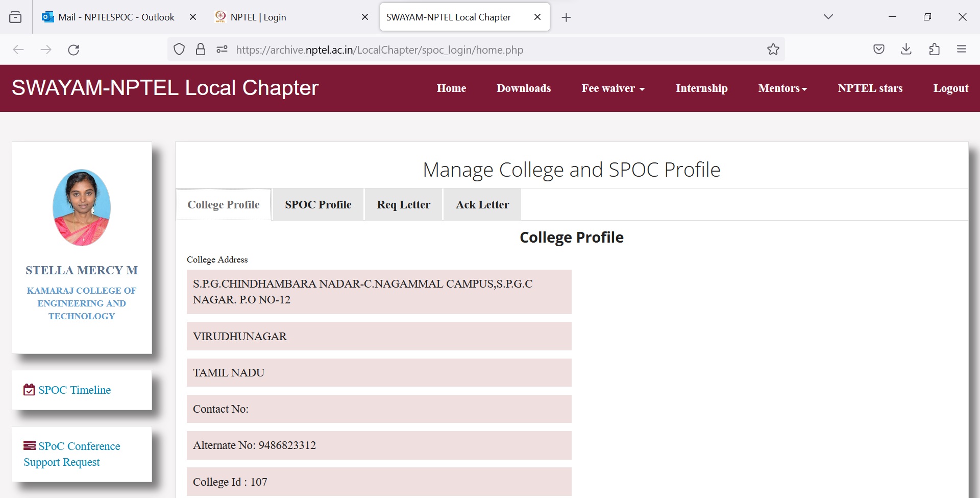The width and height of the screenshot is (980, 498).
Task: Select the college street address field
Action: pyautogui.click(x=379, y=292)
